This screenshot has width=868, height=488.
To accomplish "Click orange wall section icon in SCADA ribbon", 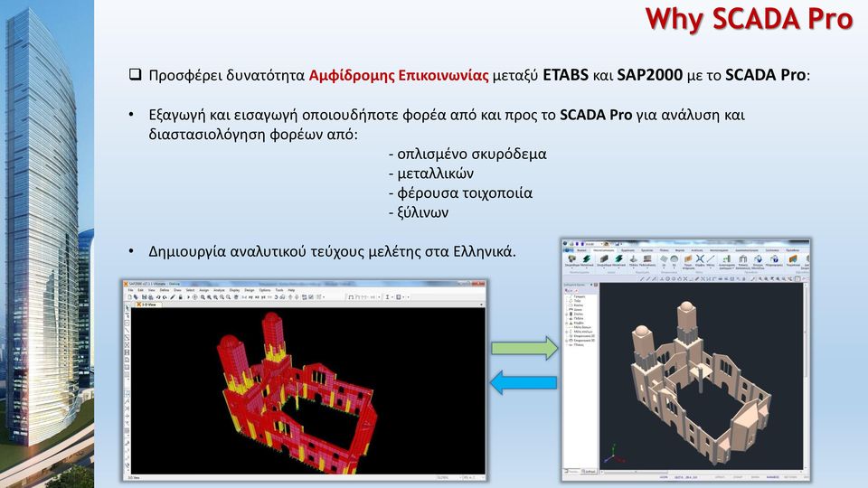I will pyautogui.click(x=688, y=258).
